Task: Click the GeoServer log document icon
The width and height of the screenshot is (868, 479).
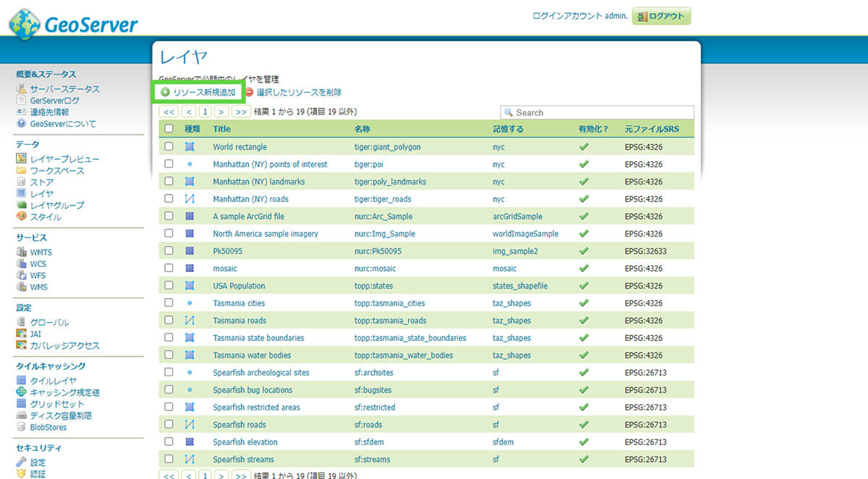Action: tap(22, 101)
